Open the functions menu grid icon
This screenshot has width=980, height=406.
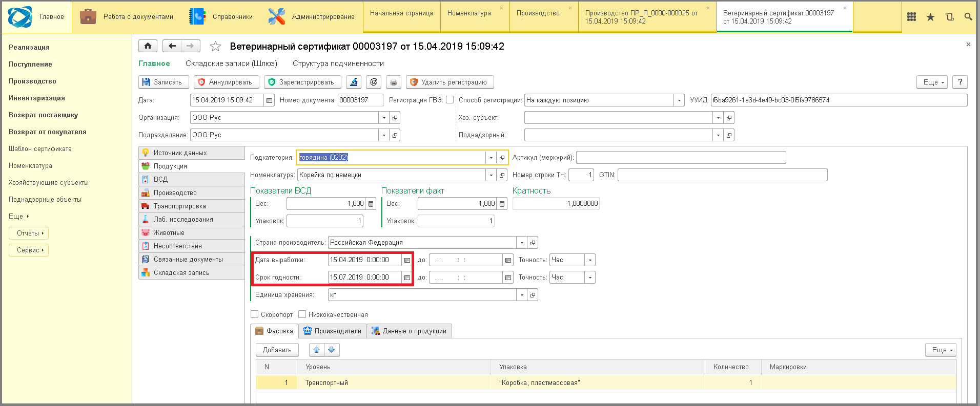(911, 17)
